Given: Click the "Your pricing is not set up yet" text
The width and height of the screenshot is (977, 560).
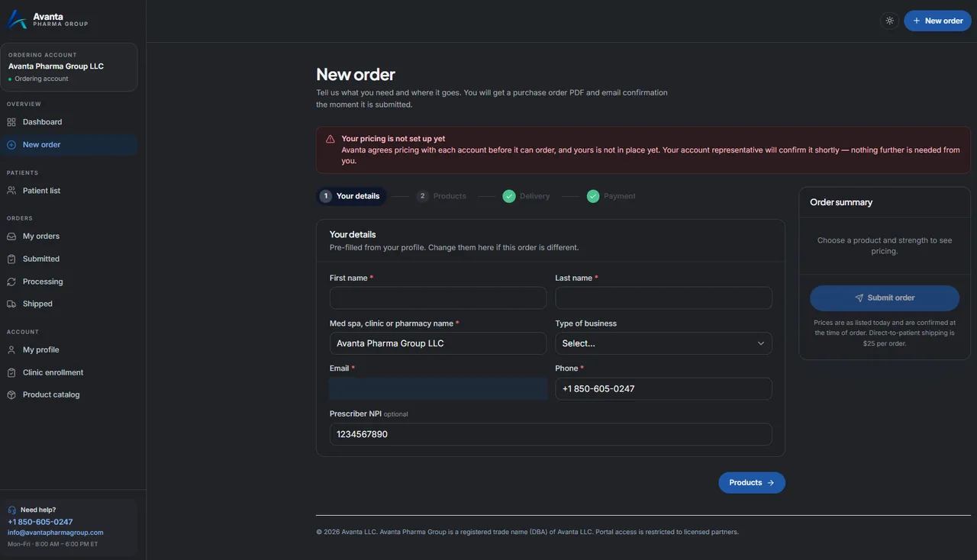Looking at the screenshot, I should coord(393,139).
